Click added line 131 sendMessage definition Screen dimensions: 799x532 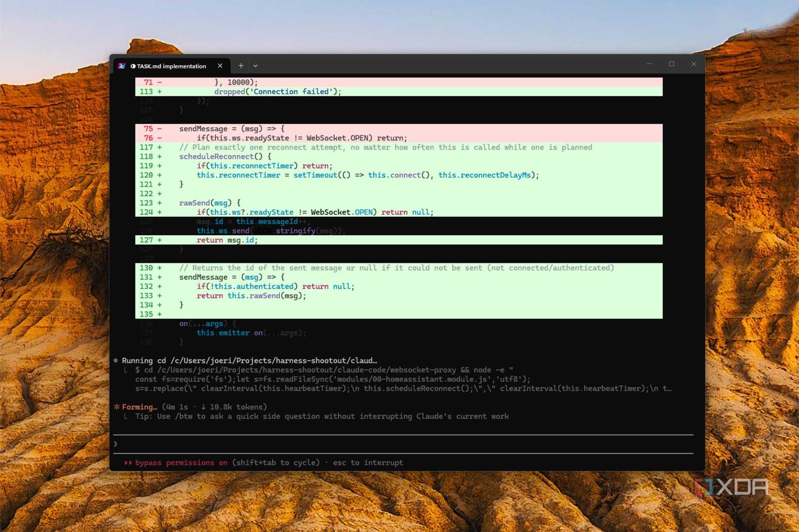point(399,277)
